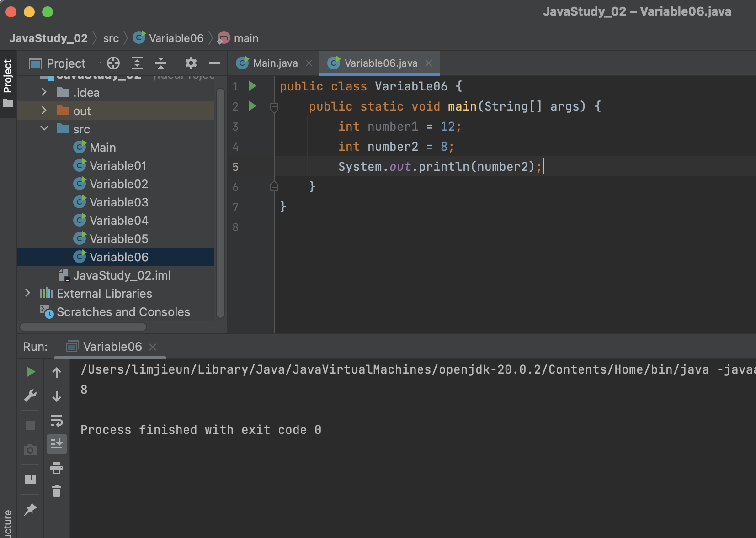This screenshot has height=538, width=756.
Task: Clear the Run console output
Action: 57,491
